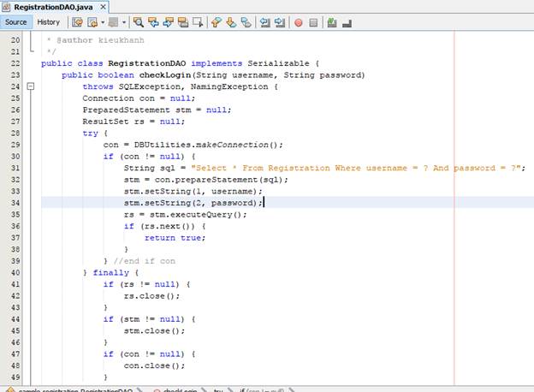Click 'throws' keyword on line 24
Viewport: 534px width, 392px height.
pos(98,86)
